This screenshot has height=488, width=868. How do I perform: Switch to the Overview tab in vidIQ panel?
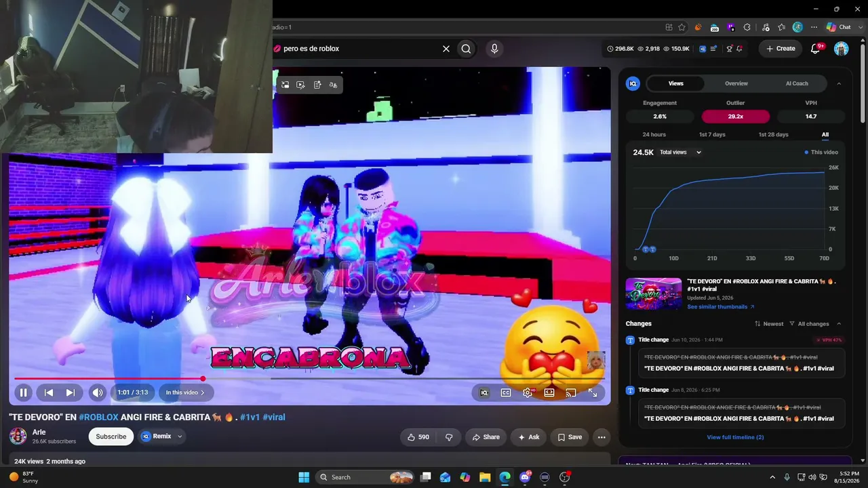(736, 83)
